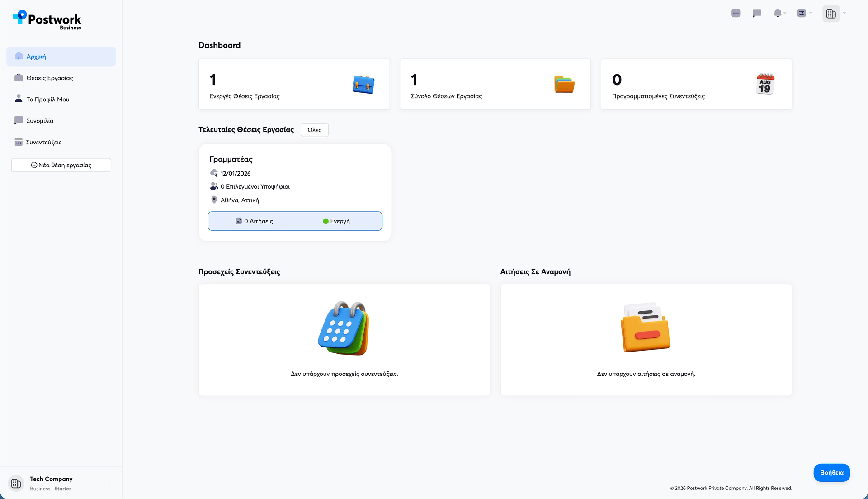
Task: Open Συνομιλία from sidebar
Action: click(40, 121)
